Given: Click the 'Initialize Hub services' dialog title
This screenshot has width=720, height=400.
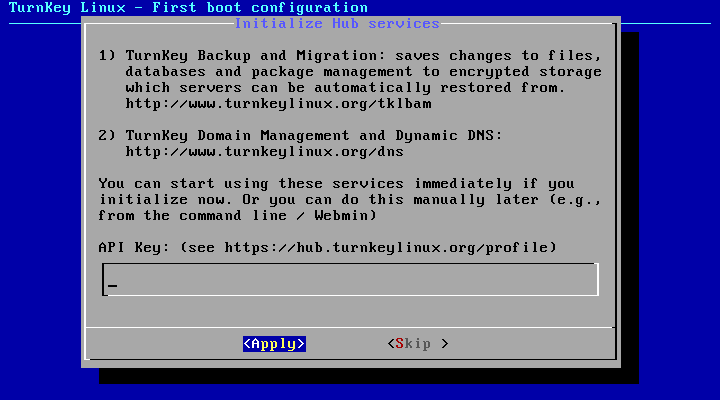Looking at the screenshot, I should tap(337, 23).
